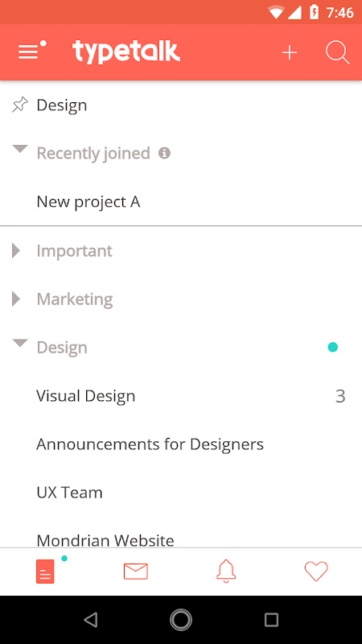The height and width of the screenshot is (644, 362).
Task: Expand the Marketing group
Action: tap(16, 299)
